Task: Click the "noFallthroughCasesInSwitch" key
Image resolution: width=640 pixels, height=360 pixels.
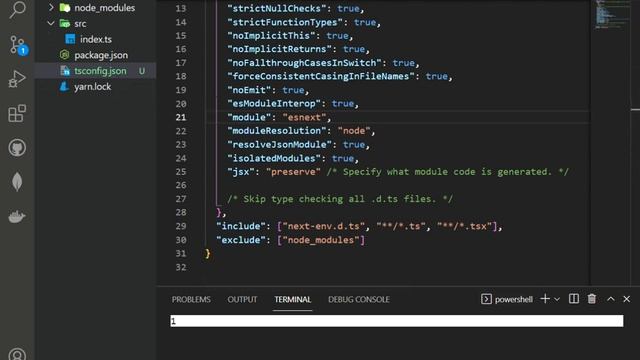Action: pyautogui.click(x=304, y=62)
